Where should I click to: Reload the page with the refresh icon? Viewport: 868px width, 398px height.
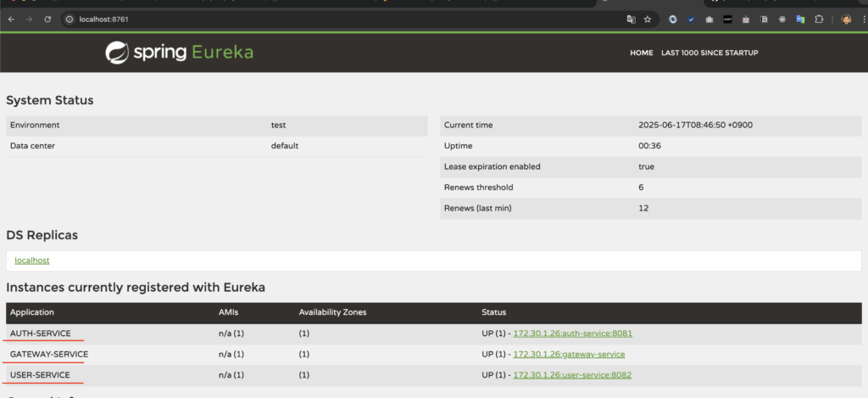coord(47,20)
